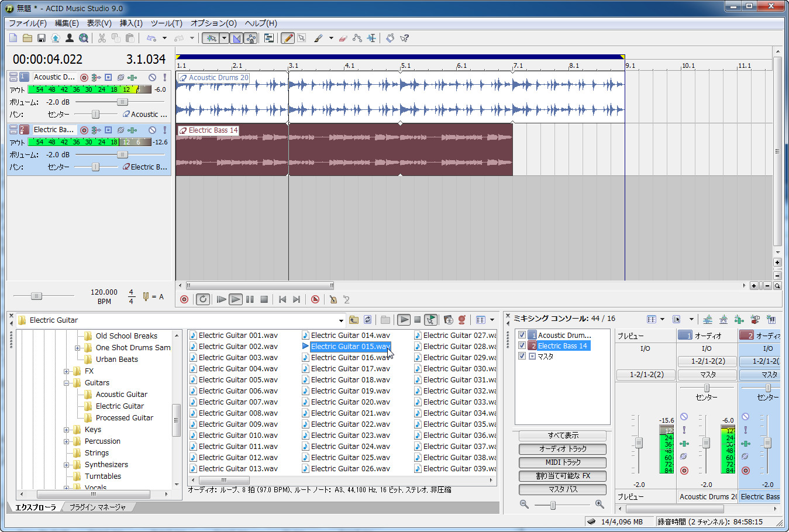
Task: Open Track FX on the Acoustic Drums track
Action: (132, 77)
